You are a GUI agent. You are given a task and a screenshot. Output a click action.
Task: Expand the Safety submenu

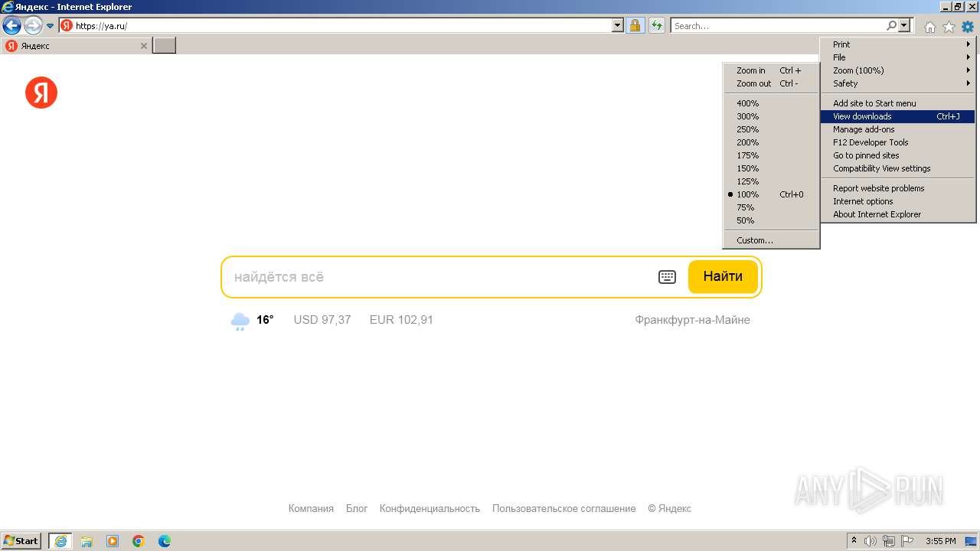pyautogui.click(x=897, y=83)
